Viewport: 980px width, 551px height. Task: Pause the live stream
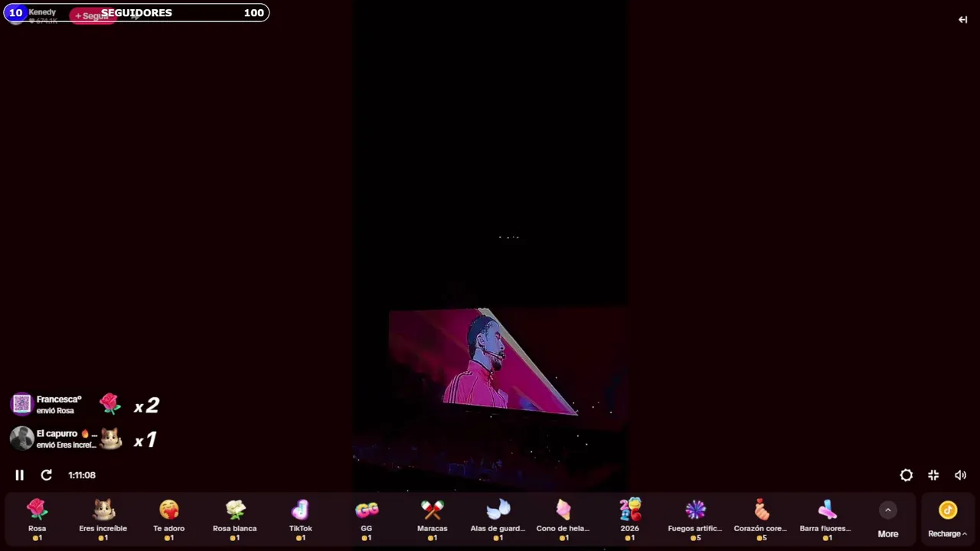point(20,475)
